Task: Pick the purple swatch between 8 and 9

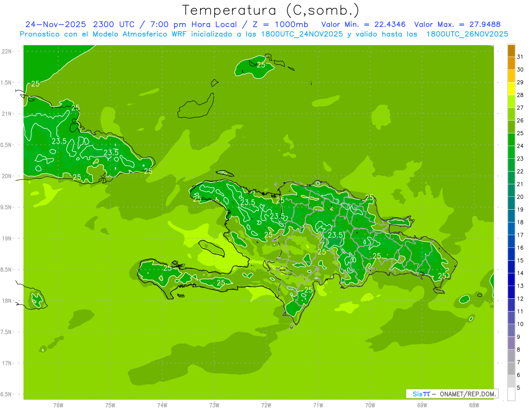Action: [x=511, y=343]
